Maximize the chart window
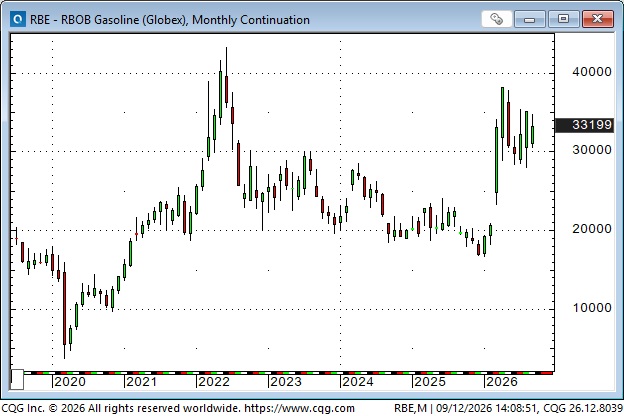Viewport: 624px width, 416px height. (x=564, y=19)
